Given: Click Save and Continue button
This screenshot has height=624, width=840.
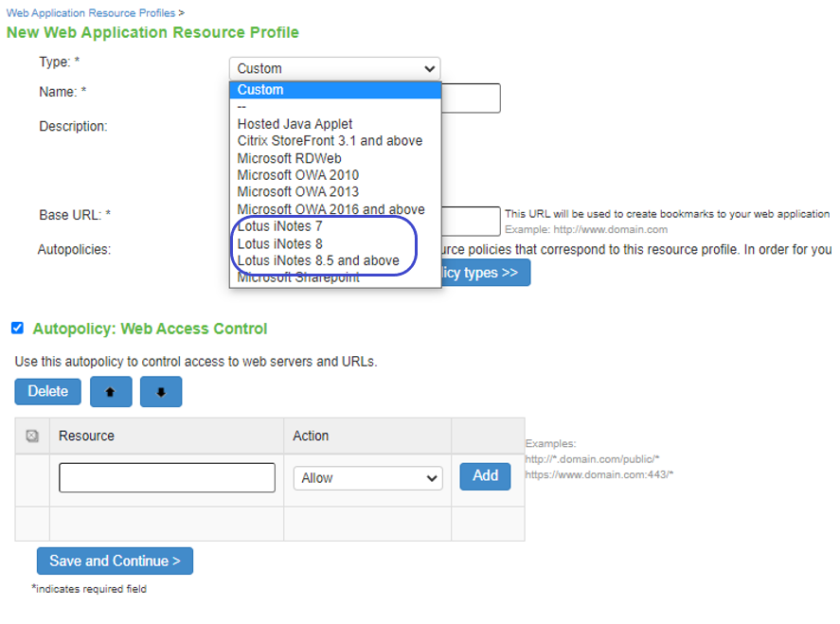Looking at the screenshot, I should pyautogui.click(x=116, y=561).
